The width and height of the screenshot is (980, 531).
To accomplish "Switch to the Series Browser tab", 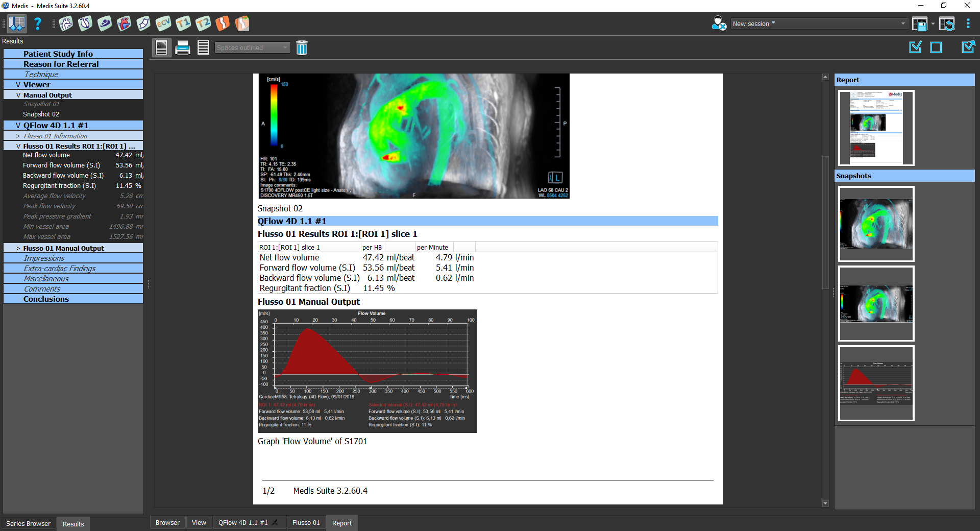I will point(28,524).
